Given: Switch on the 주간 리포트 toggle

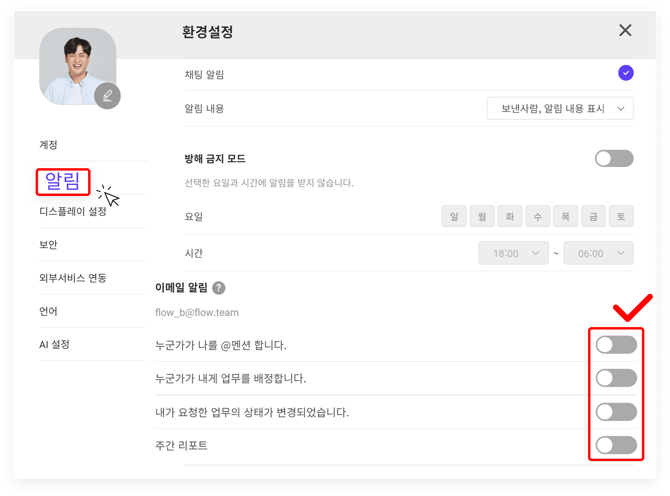Looking at the screenshot, I should coord(615,445).
